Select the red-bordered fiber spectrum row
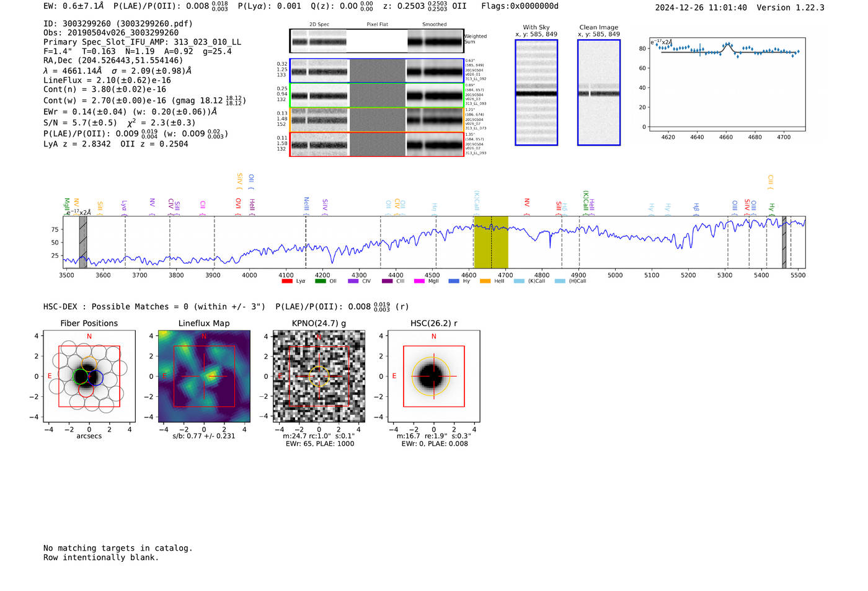 (377, 144)
